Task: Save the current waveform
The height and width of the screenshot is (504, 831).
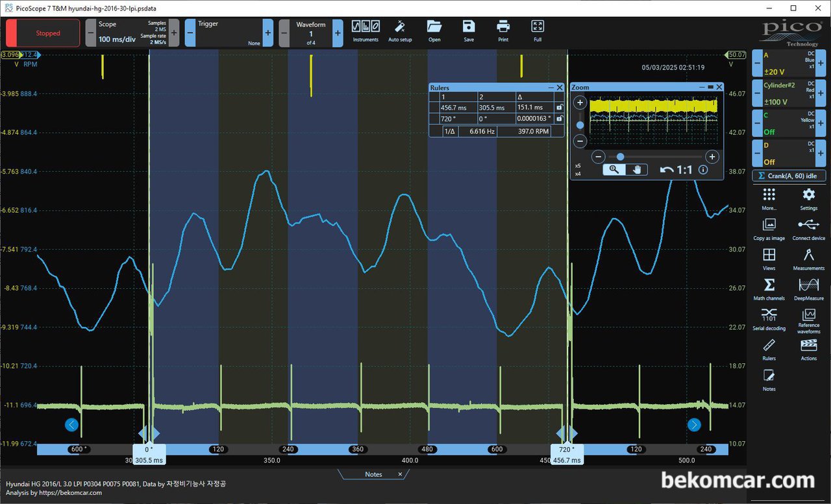Action: click(x=469, y=31)
